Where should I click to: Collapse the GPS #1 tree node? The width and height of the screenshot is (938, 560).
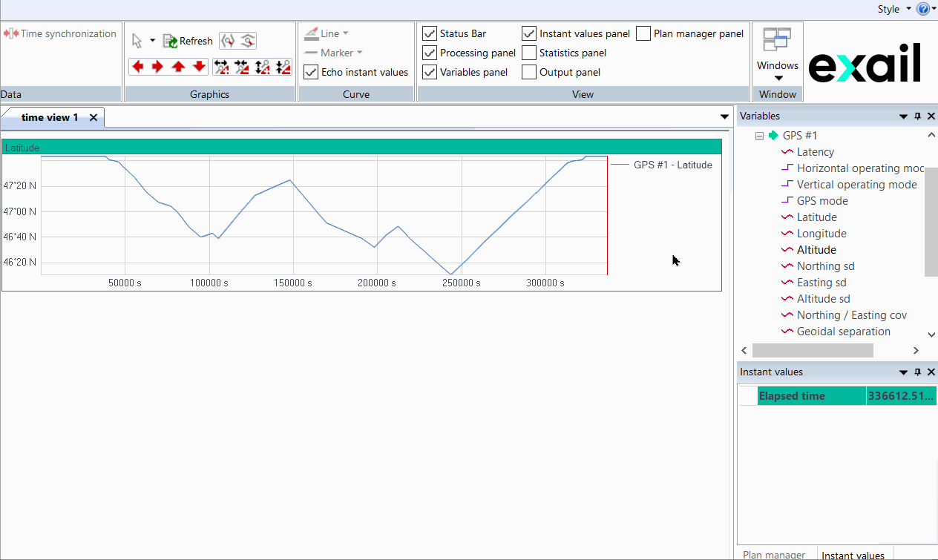[x=759, y=136]
